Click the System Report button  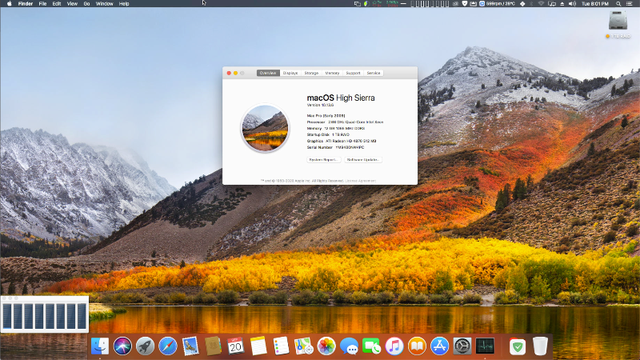pyautogui.click(x=324, y=160)
